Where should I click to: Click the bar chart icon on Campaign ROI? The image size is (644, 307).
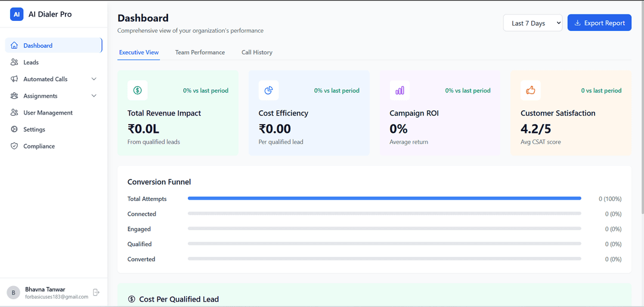pyautogui.click(x=400, y=91)
